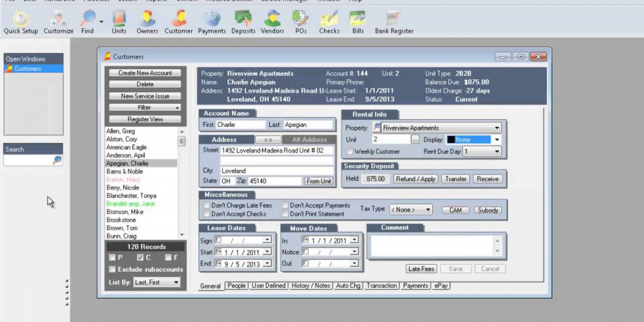Toggle the C filter checkbox
Viewport: 644px width, 322px height.
click(140, 258)
